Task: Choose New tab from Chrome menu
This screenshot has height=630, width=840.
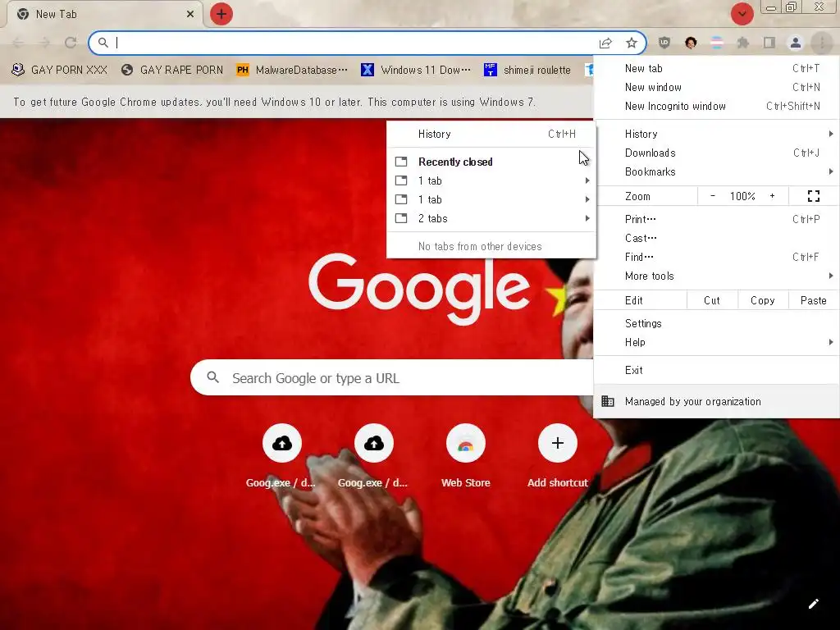Action: click(x=716, y=69)
